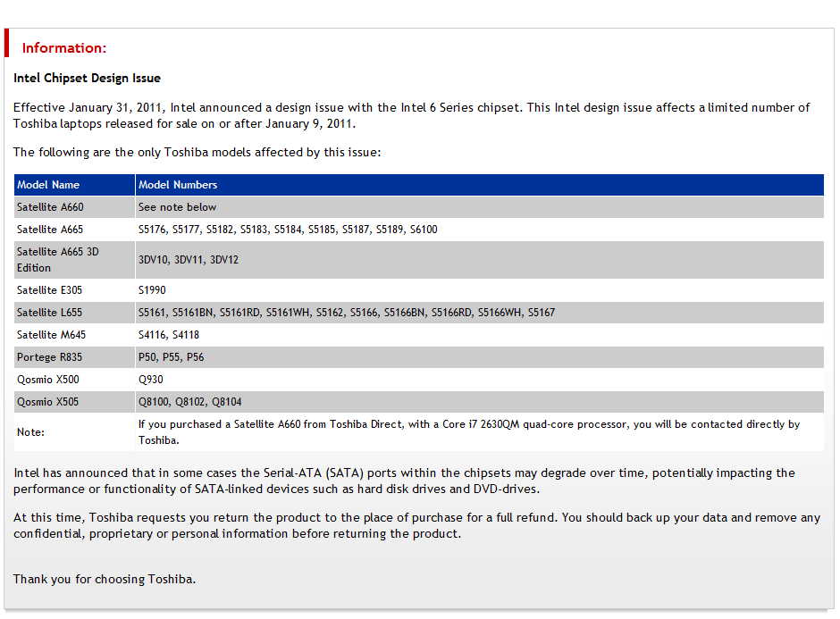Select the Satellite E305 cell
This screenshot has height=619, width=840.
click(x=74, y=290)
